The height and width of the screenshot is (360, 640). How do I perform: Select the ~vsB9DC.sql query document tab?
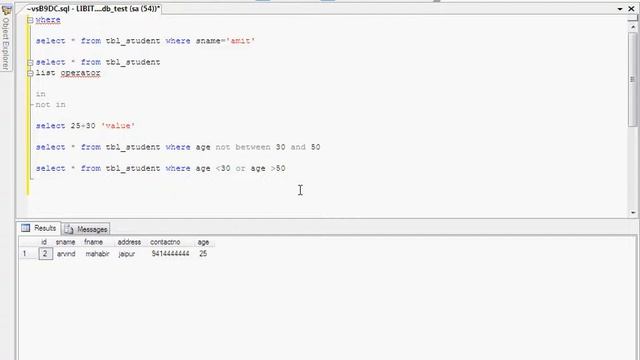click(93, 9)
